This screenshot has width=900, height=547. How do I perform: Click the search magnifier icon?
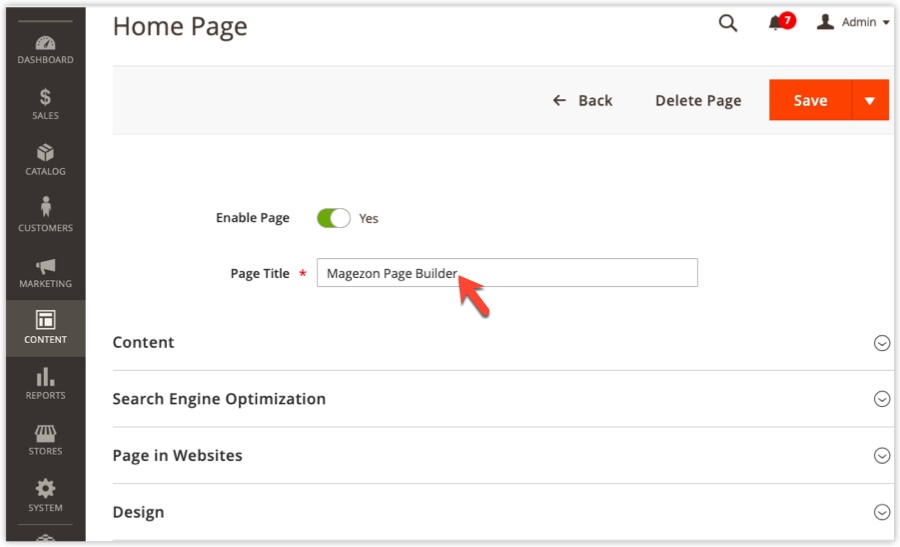(x=728, y=23)
